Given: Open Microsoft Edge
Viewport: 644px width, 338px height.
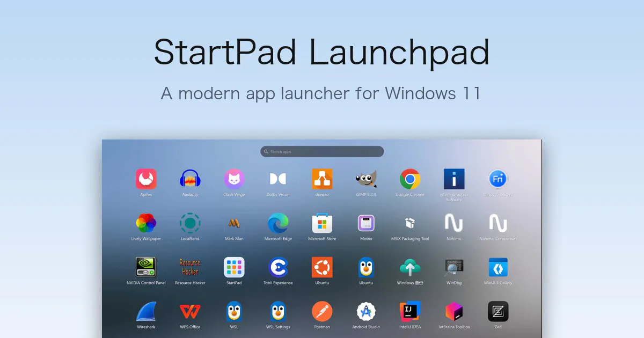Looking at the screenshot, I should click(x=278, y=223).
